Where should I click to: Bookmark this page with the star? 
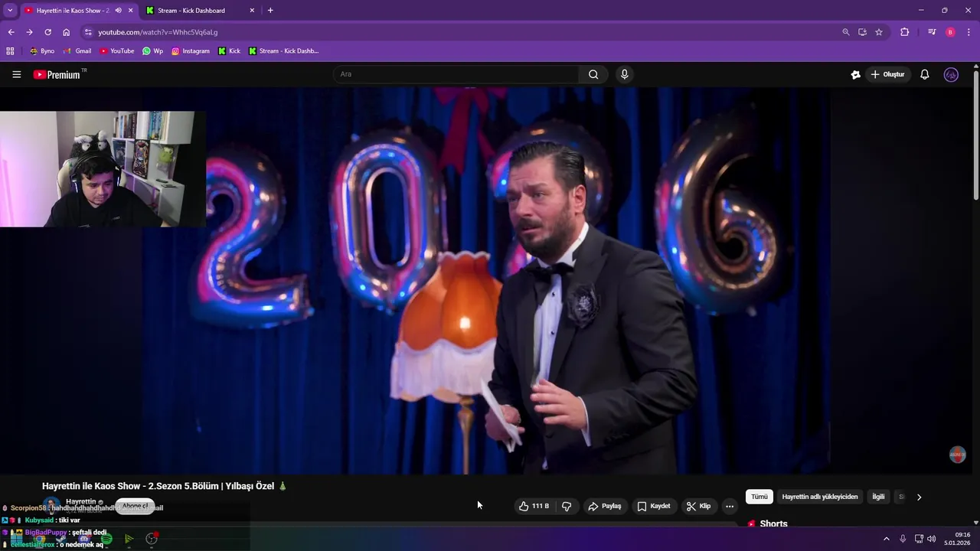click(879, 32)
